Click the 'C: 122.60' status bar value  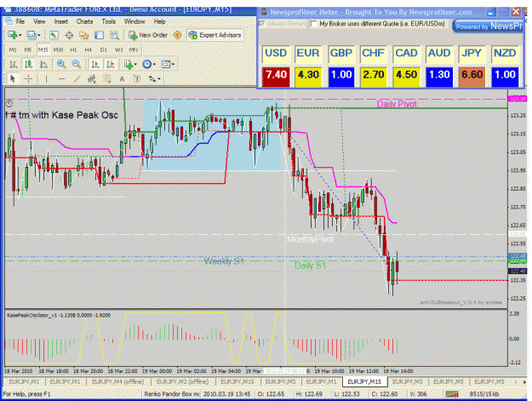(386, 394)
